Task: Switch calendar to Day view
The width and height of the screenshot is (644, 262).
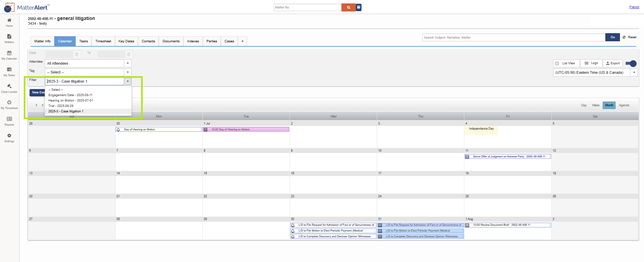Action: (584, 105)
